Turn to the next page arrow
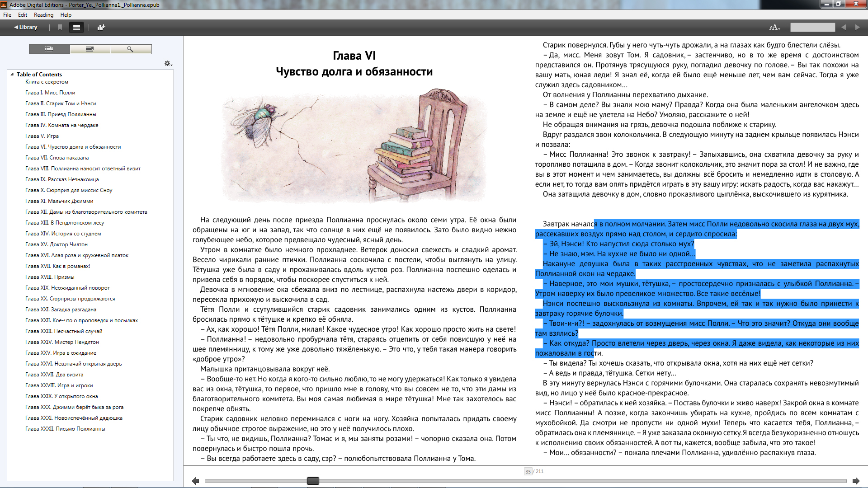Screen dimensions: 868x488 click(x=856, y=481)
